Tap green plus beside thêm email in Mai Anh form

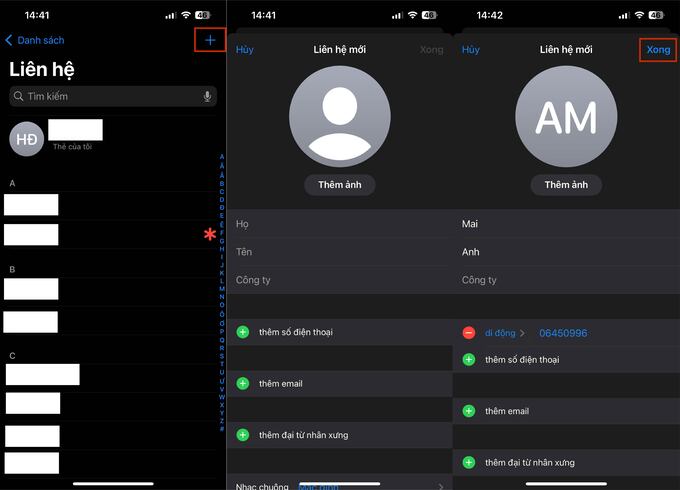pyautogui.click(x=469, y=411)
